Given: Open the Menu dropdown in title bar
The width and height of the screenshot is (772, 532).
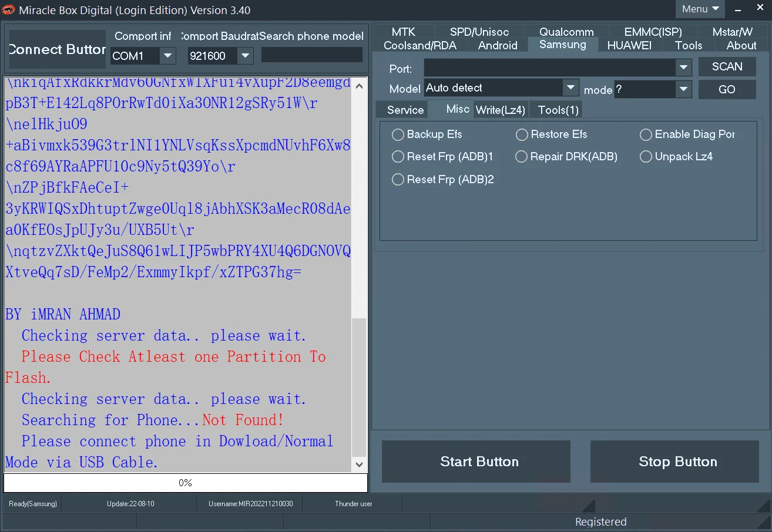Looking at the screenshot, I should tap(700, 9).
